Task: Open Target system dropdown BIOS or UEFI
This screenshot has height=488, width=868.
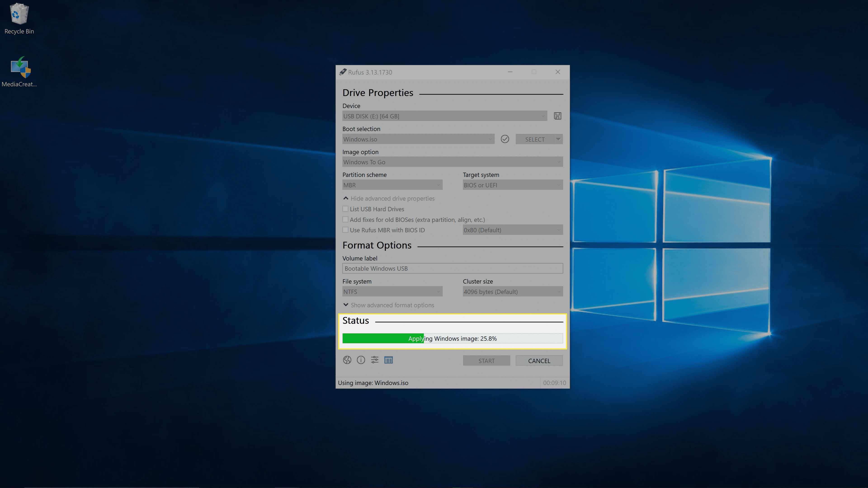Action: click(x=512, y=185)
